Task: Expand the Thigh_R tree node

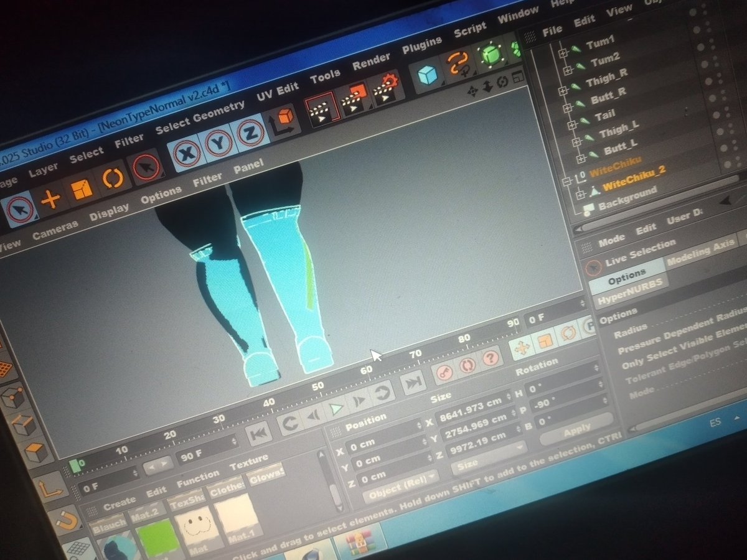Action: click(564, 90)
